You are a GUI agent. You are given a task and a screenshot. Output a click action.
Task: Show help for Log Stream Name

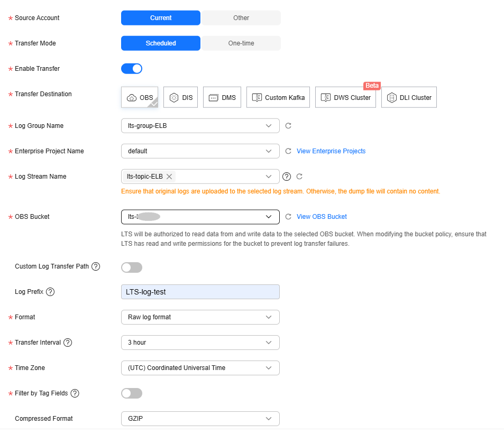point(287,177)
